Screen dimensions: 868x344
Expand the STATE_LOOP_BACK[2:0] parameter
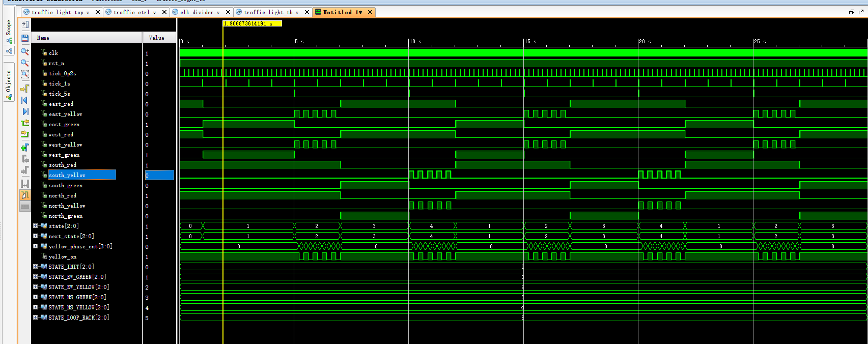click(35, 317)
